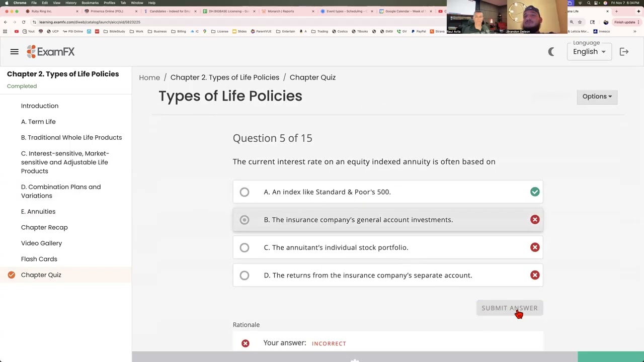Viewport: 644px width, 362px height.
Task: Switch to the DH BIGBASE Licensing tab
Action: tap(229, 11)
